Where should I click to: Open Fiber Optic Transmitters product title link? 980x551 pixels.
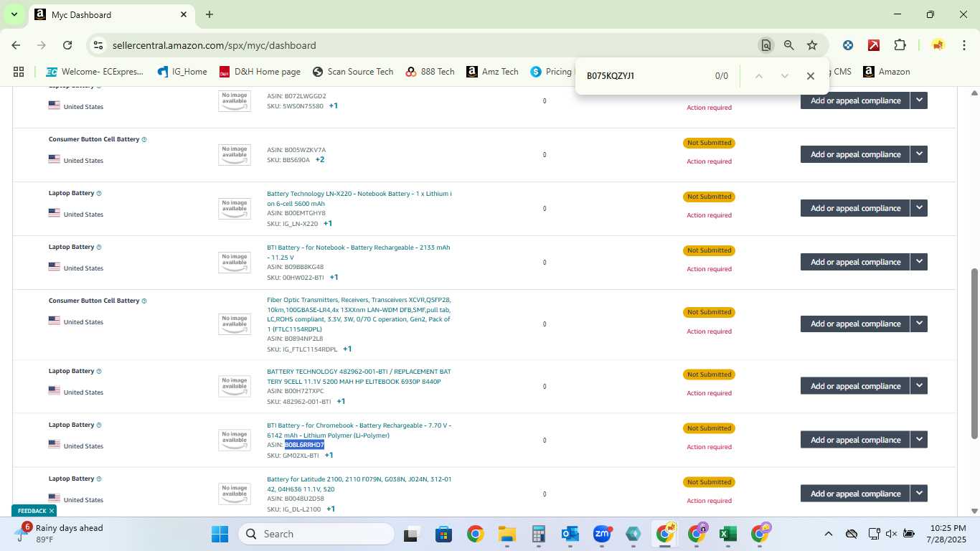coord(359,314)
